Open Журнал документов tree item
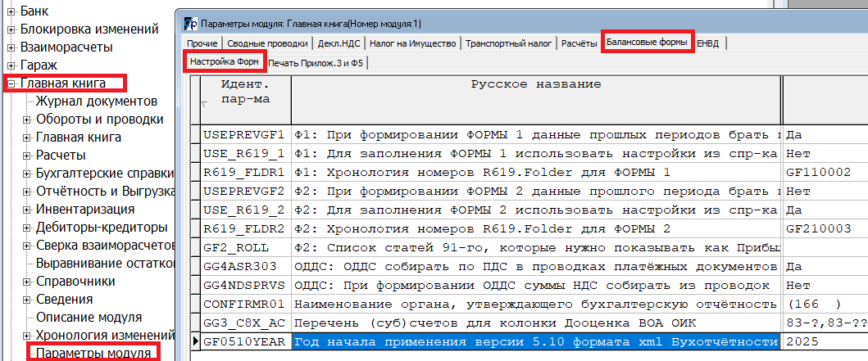868x361 pixels. click(96, 101)
